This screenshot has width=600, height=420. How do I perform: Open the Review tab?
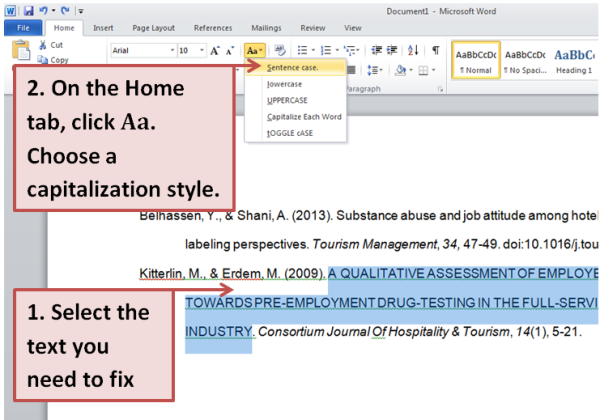313,28
